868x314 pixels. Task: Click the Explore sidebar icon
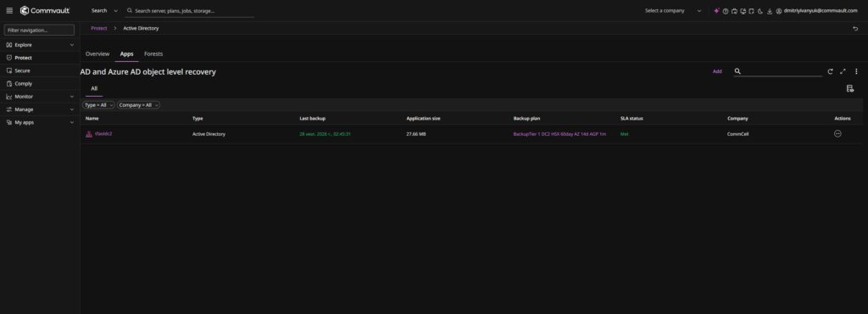coord(8,45)
